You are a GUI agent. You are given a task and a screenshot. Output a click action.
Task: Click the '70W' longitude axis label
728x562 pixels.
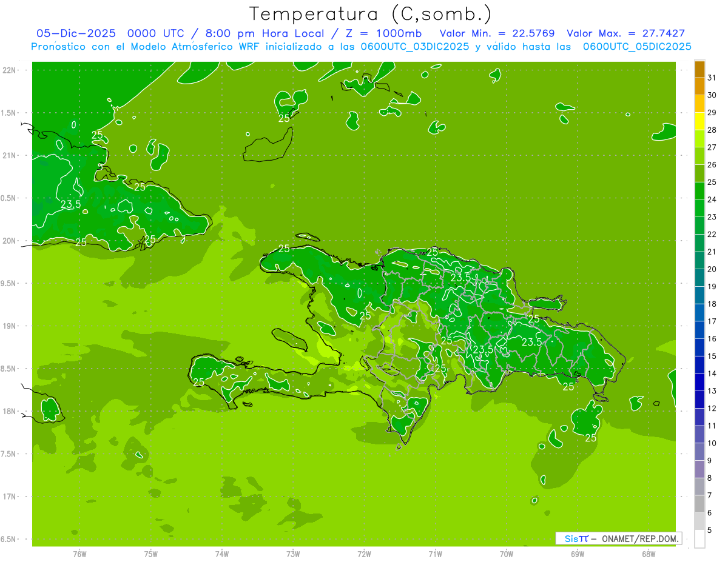tap(506, 554)
